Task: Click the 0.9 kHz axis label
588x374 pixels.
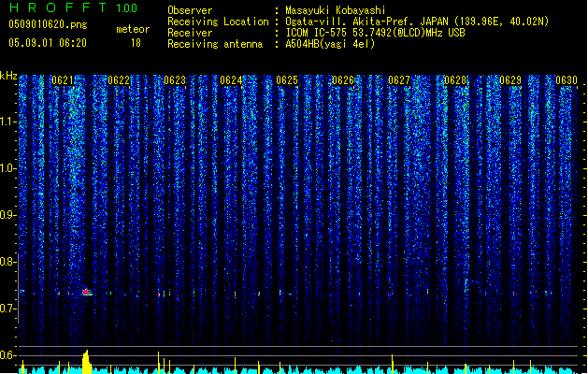Action: [x=7, y=215]
